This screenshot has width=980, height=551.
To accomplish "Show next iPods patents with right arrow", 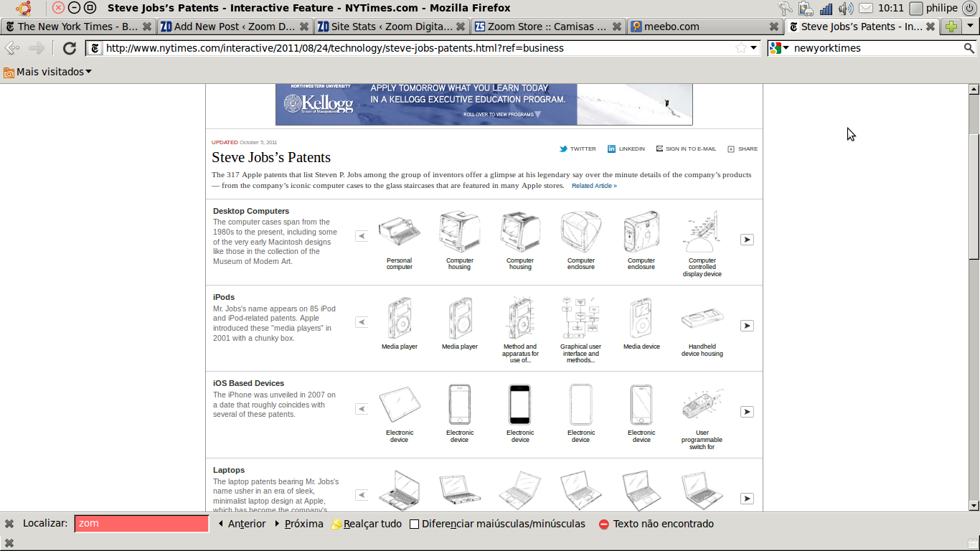I will coord(747,326).
